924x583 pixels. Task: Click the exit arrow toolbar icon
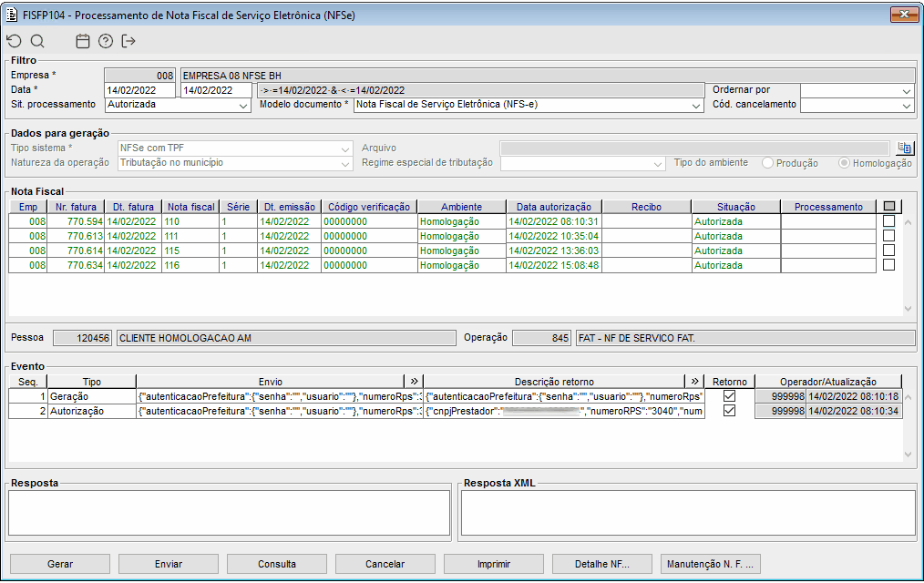[128, 41]
